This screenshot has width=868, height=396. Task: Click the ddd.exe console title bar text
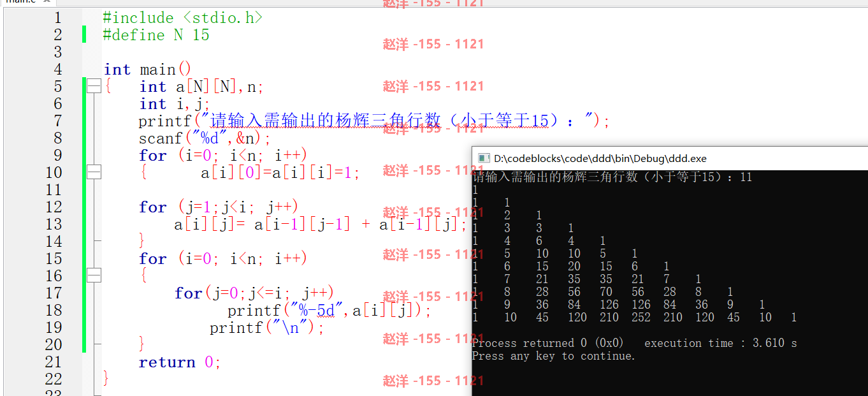coord(600,158)
